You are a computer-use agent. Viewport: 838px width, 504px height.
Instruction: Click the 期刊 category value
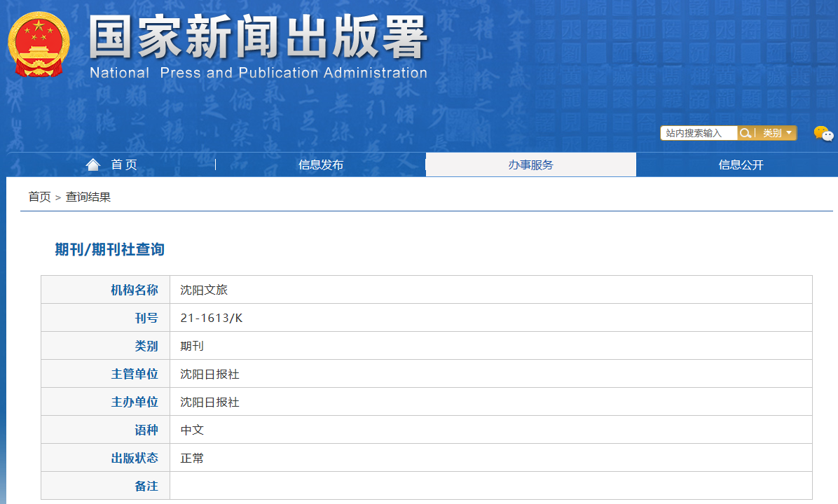tap(192, 346)
